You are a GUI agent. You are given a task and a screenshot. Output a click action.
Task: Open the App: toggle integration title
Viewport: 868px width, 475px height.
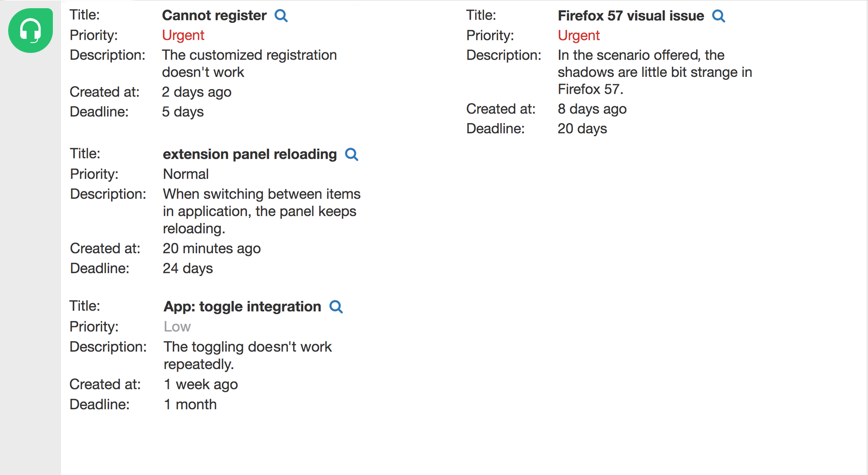pos(242,306)
